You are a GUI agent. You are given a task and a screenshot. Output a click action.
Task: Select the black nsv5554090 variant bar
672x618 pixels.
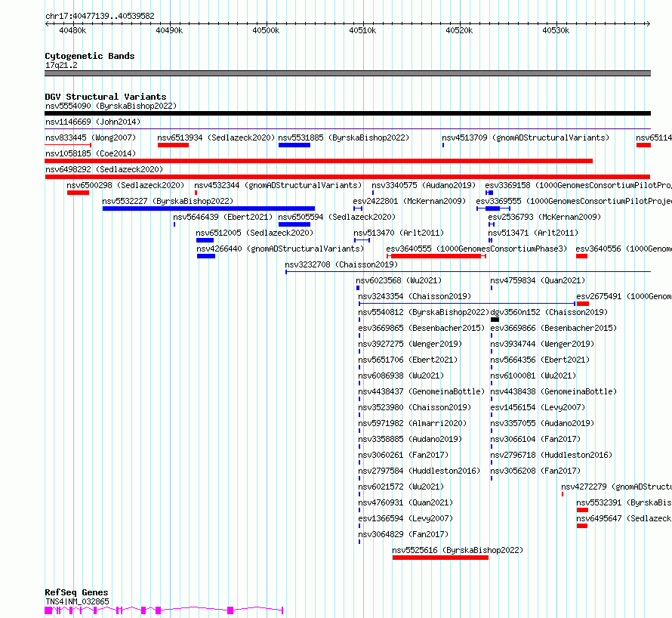[347, 113]
